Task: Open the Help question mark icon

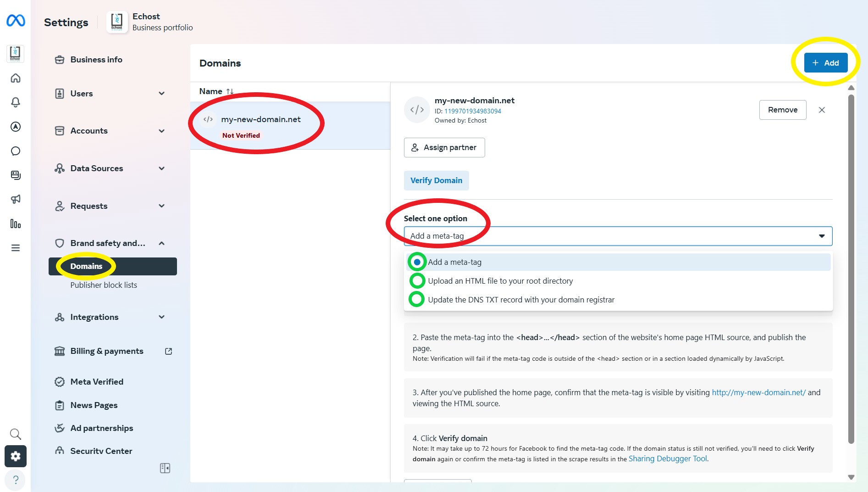Action: [x=16, y=480]
